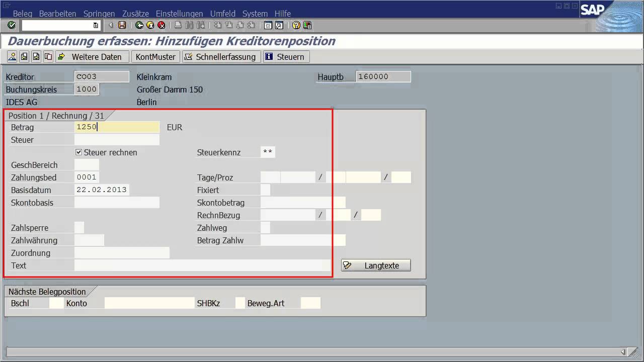Viewport: 644px width, 362px height.
Task: Open the Springen menu
Action: pos(99,14)
